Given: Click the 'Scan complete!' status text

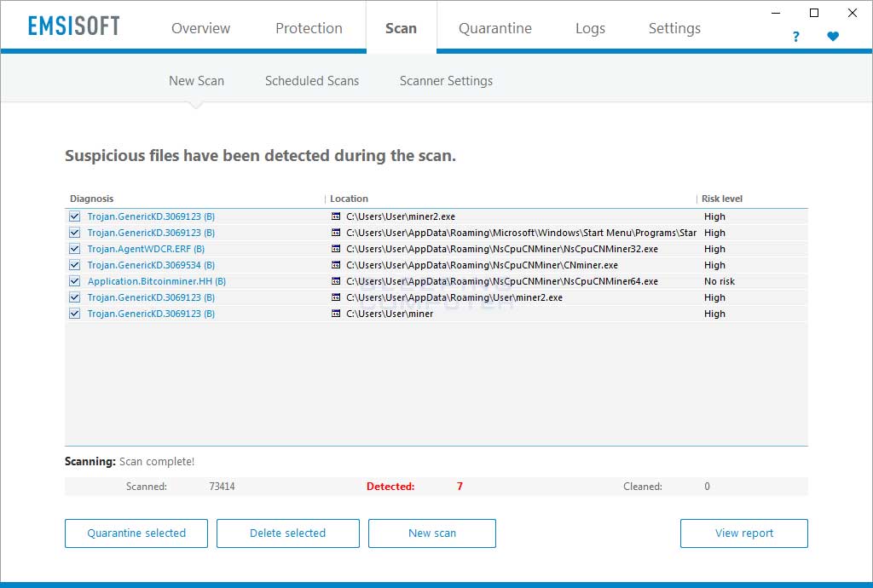Looking at the screenshot, I should point(157,461).
